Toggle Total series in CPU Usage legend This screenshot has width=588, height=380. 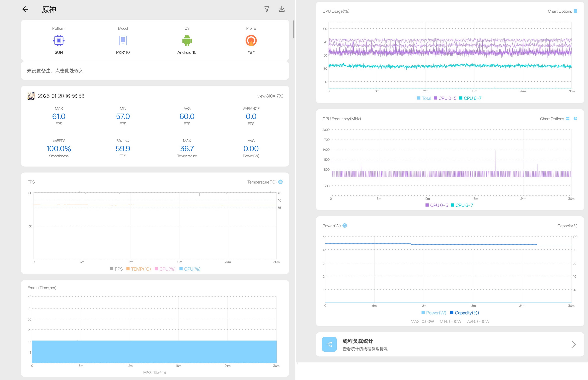click(x=424, y=98)
